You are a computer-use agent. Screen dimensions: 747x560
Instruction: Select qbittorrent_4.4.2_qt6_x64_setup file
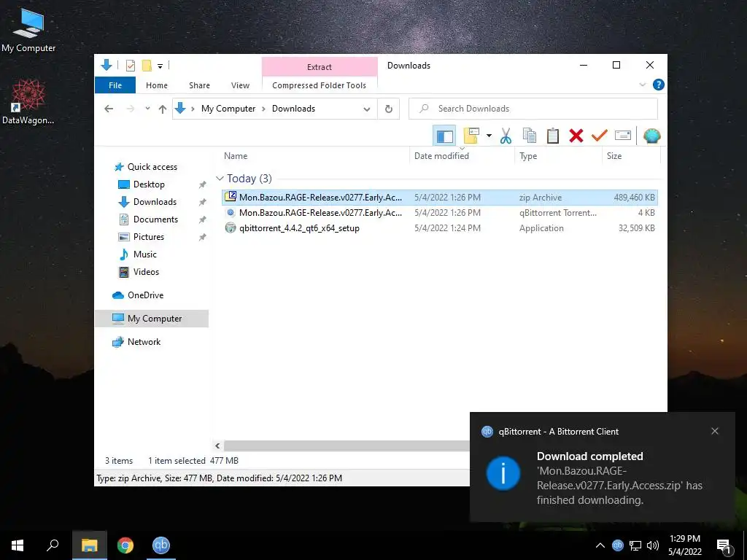pyautogui.click(x=440, y=228)
